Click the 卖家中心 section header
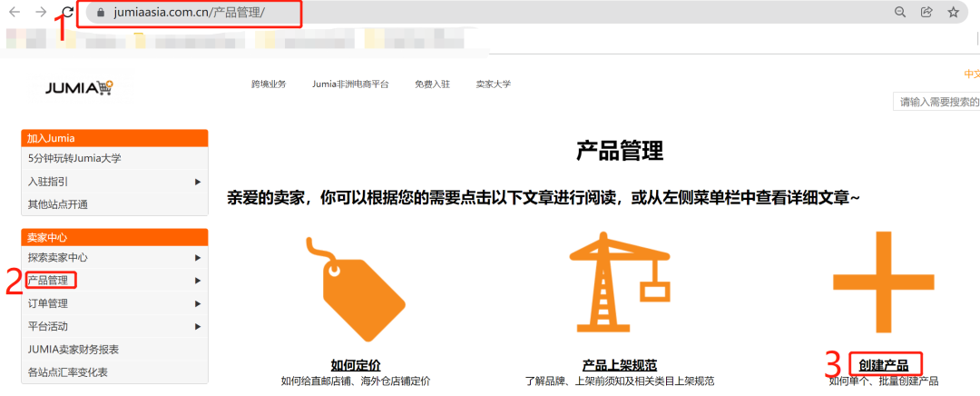 pos(114,237)
